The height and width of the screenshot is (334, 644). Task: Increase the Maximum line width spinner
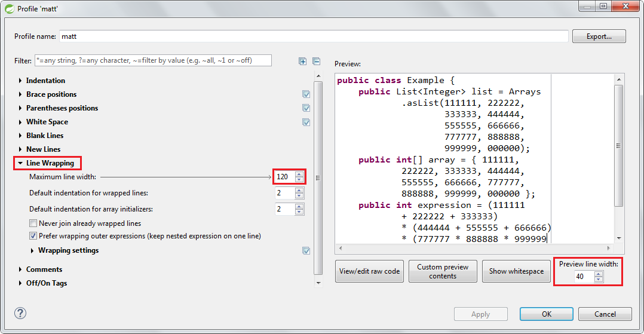tap(299, 174)
